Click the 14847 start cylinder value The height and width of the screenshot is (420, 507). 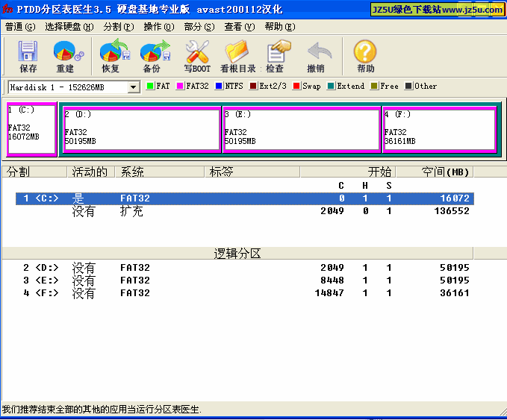[329, 293]
